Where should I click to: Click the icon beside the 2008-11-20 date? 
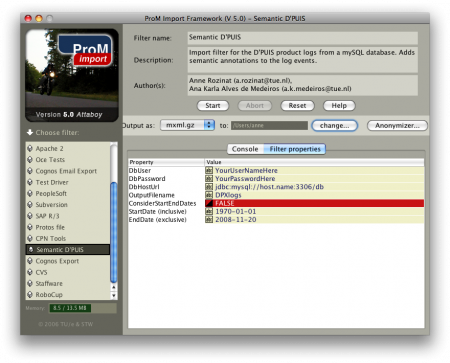[209, 220]
